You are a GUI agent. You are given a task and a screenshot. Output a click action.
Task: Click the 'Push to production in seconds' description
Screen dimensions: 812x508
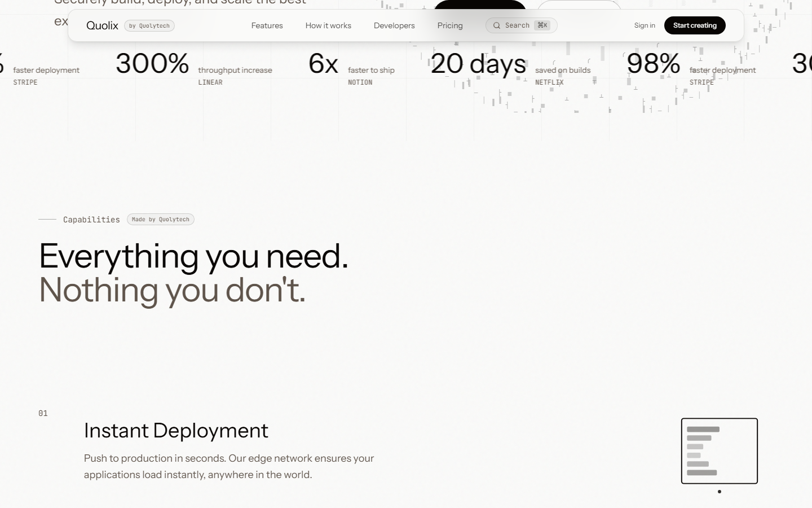229,466
